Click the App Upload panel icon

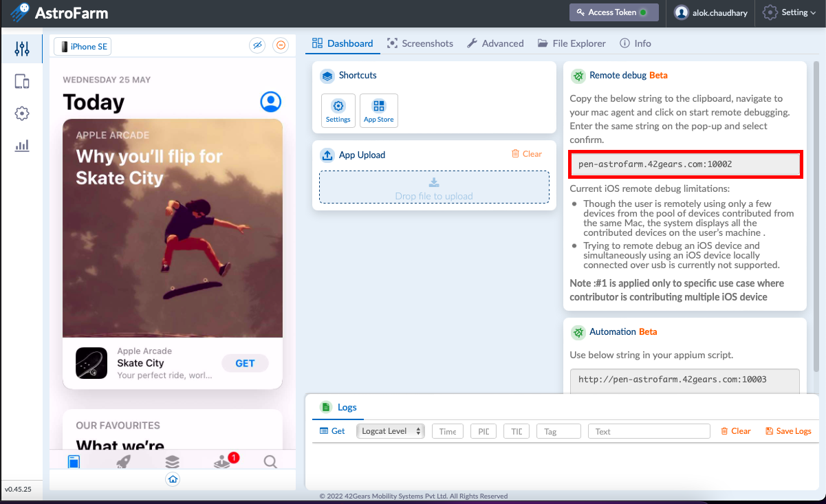coord(327,155)
